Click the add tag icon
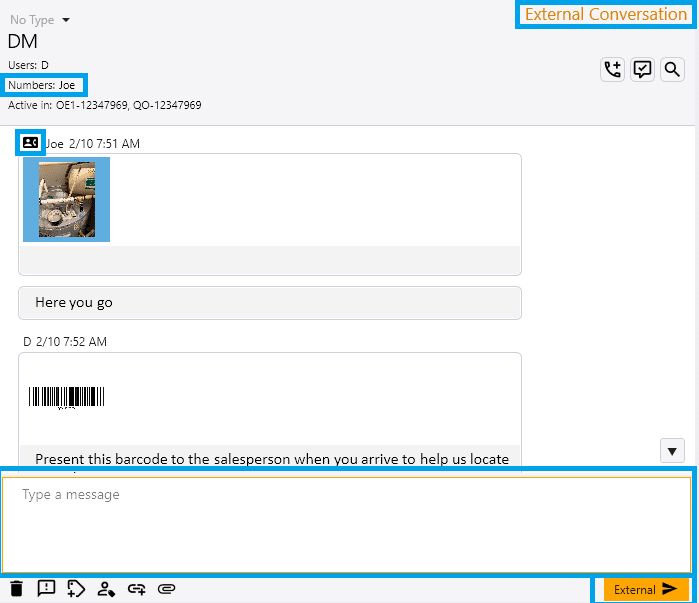The image size is (699, 603). (x=76, y=589)
